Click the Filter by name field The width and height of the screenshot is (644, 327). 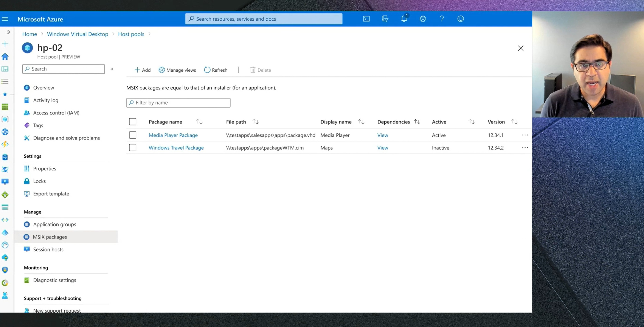pos(178,103)
